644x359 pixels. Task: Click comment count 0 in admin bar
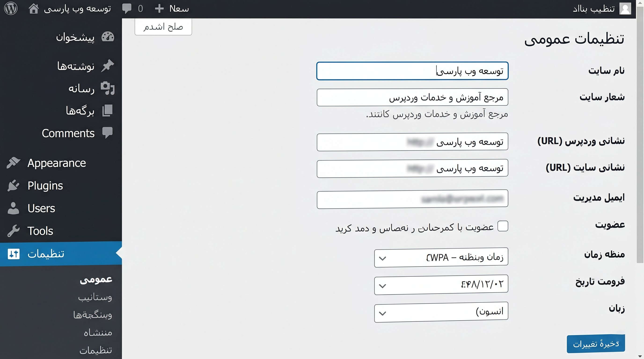pyautogui.click(x=140, y=9)
